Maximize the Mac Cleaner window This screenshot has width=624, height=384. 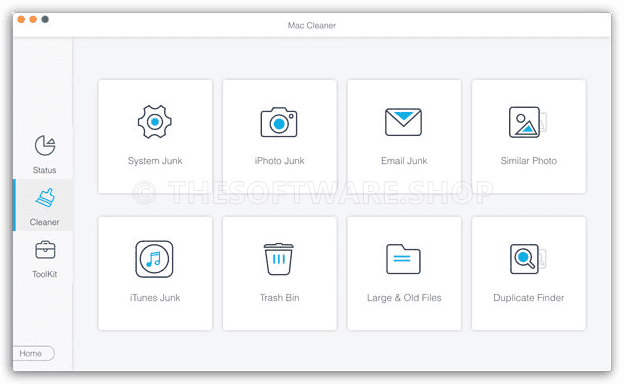point(45,19)
